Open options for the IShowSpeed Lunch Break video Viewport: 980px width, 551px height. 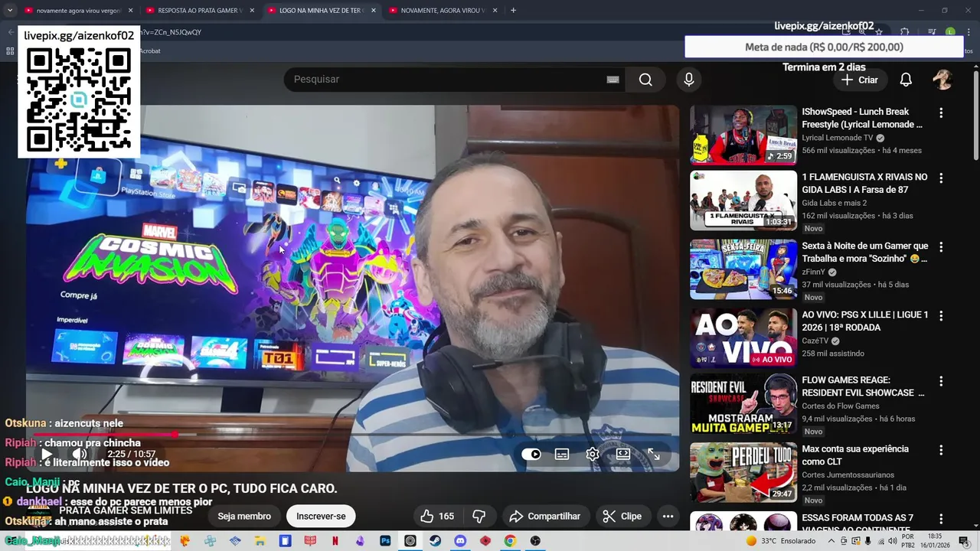coord(941,112)
